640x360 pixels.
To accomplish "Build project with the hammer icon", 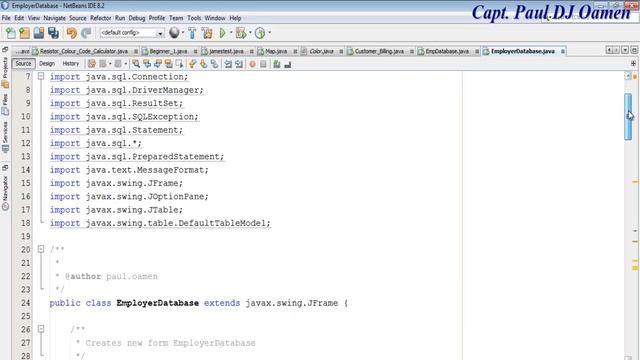I will 192,33.
